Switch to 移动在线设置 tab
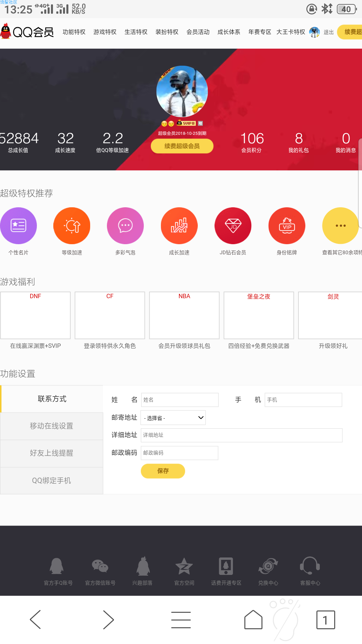Image resolution: width=362 pixels, height=644 pixels. pyautogui.click(x=52, y=426)
